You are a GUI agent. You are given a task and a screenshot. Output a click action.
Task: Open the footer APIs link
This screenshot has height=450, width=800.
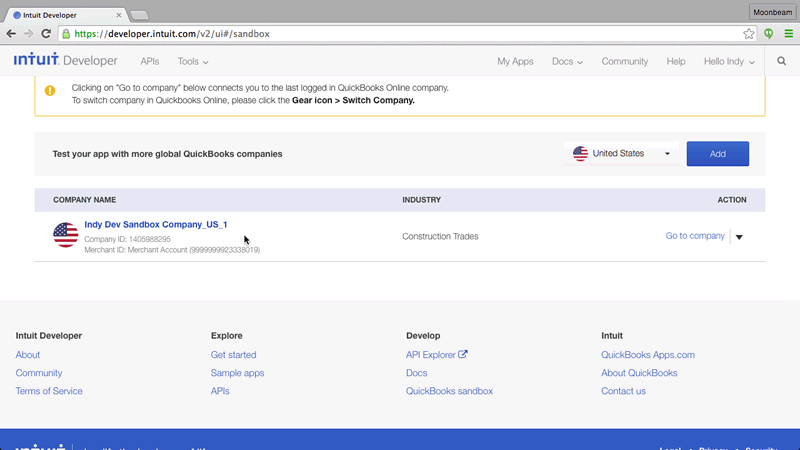pyautogui.click(x=220, y=391)
